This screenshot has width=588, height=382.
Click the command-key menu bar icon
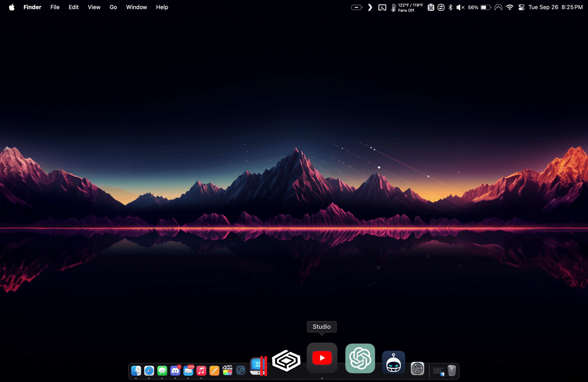[431, 7]
